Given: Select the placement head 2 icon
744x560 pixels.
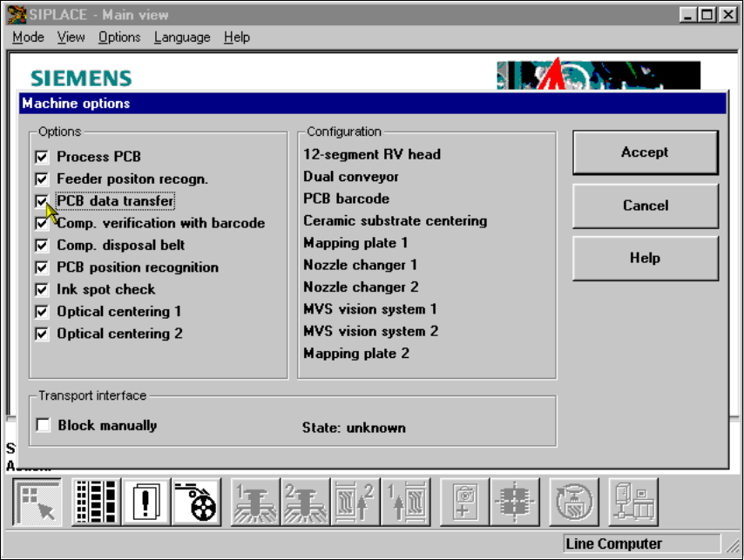Looking at the screenshot, I should [x=305, y=503].
